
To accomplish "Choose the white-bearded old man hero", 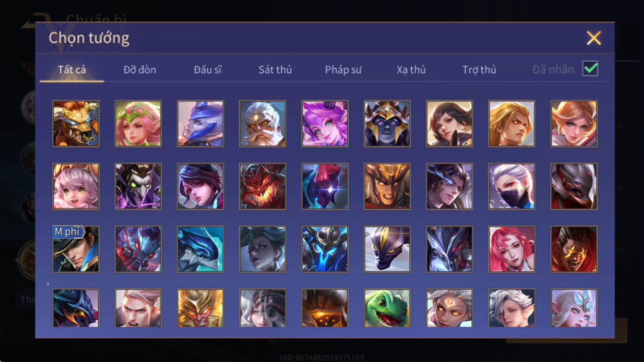I will click(x=262, y=124).
